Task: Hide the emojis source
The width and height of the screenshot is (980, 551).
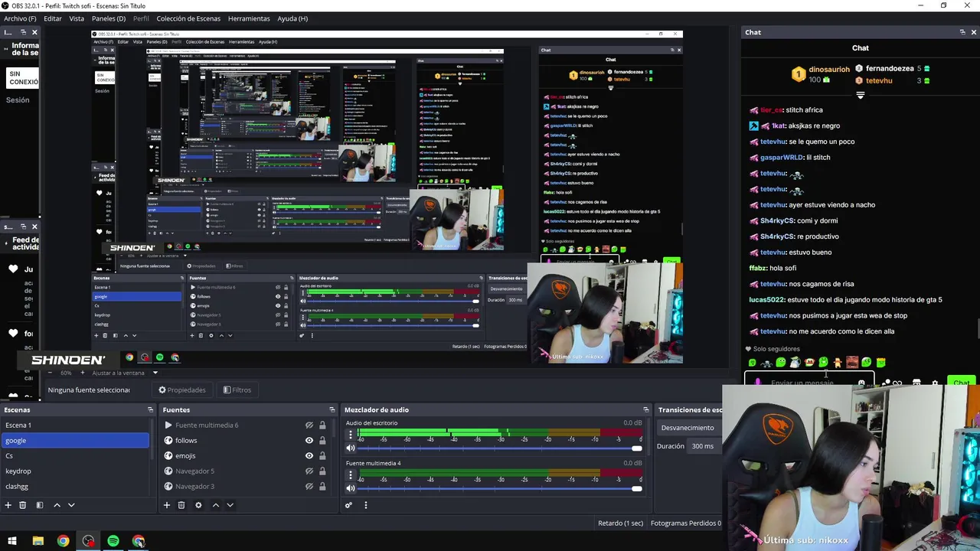Action: click(x=309, y=456)
